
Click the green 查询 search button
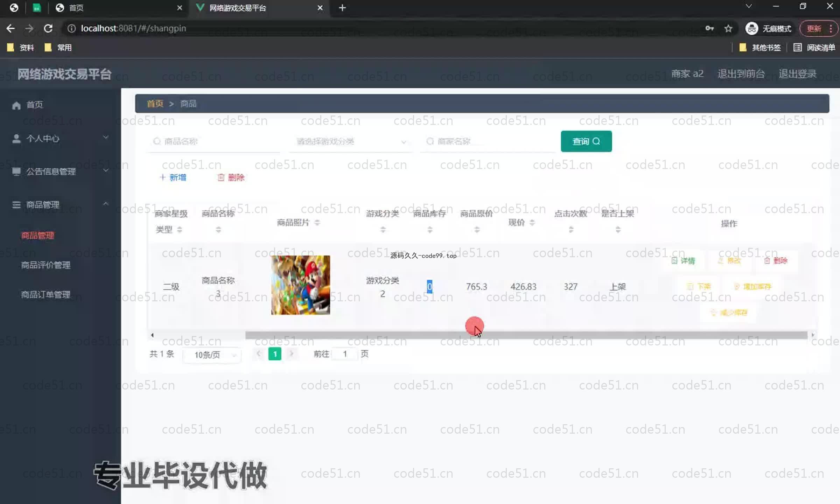click(586, 141)
